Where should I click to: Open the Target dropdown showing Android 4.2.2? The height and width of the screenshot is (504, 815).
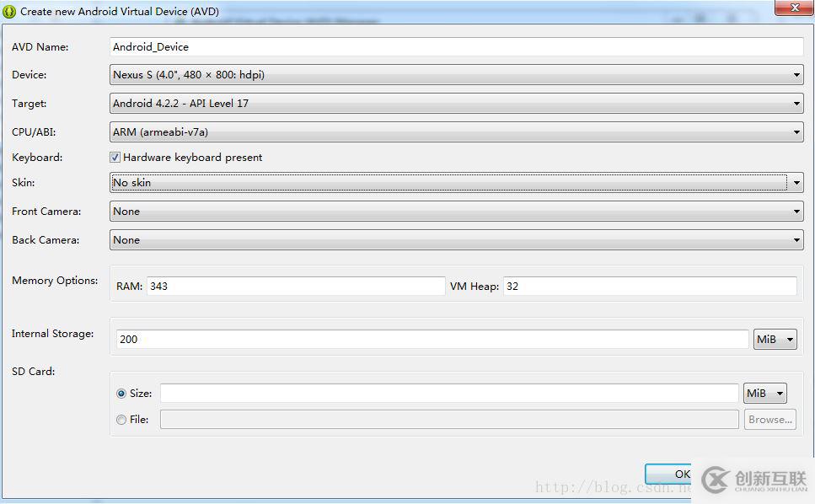tap(456, 104)
